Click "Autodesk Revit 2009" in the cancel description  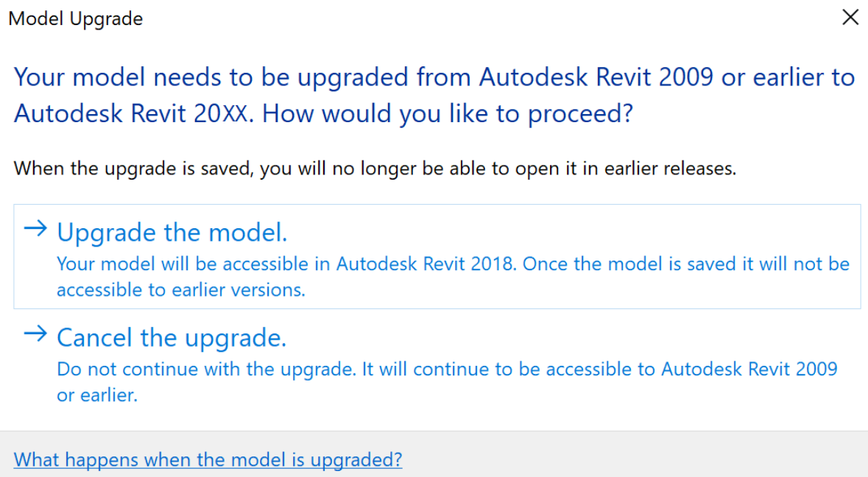click(x=749, y=370)
